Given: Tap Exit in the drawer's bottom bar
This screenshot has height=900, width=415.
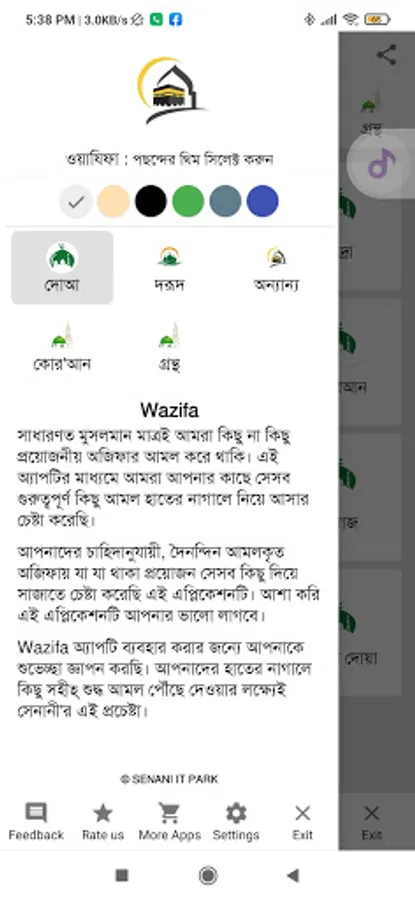Looking at the screenshot, I should click(x=302, y=822).
